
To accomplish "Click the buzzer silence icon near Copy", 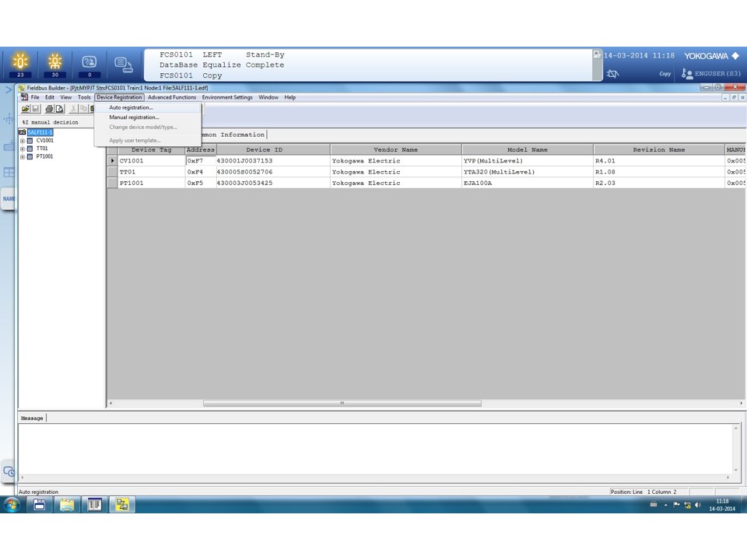I will click(613, 74).
